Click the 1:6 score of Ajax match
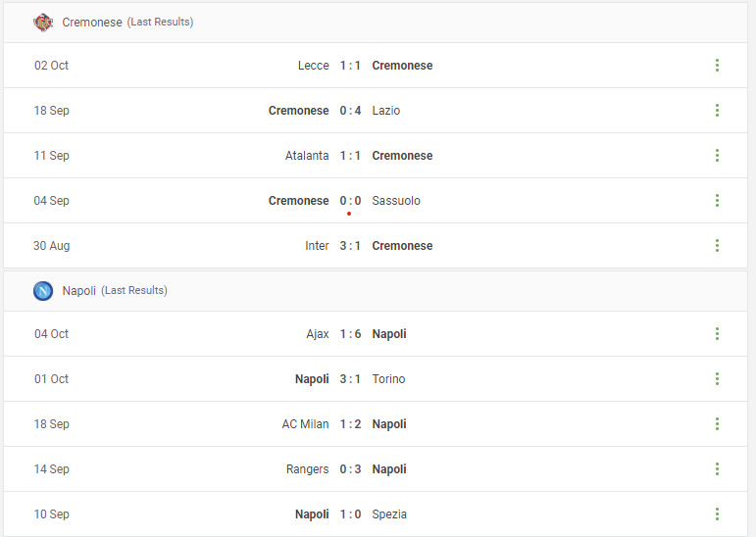 pyautogui.click(x=350, y=334)
